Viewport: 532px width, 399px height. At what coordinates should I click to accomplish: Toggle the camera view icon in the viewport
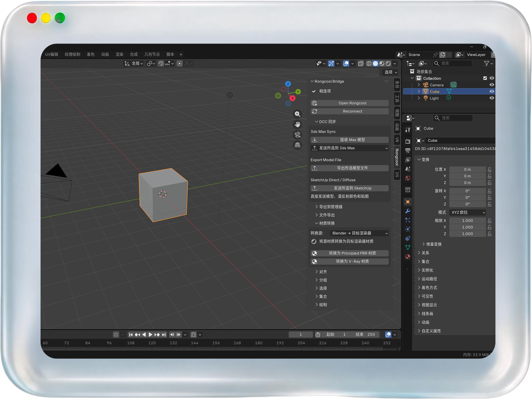pos(297,135)
